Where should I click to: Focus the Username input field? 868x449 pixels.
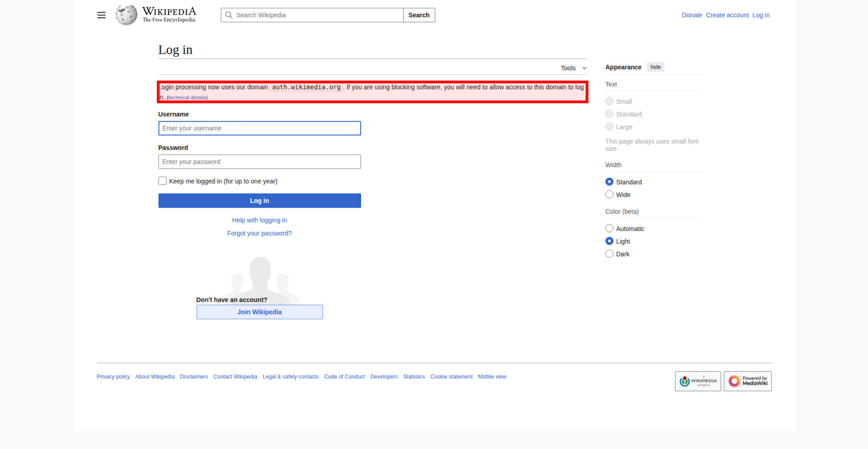tap(260, 128)
